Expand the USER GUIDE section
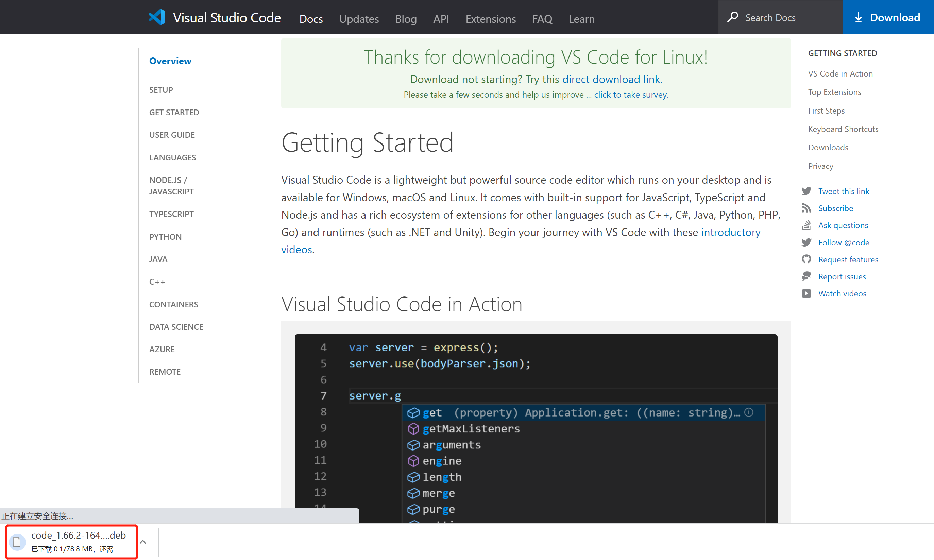The width and height of the screenshot is (934, 560). 172,135
